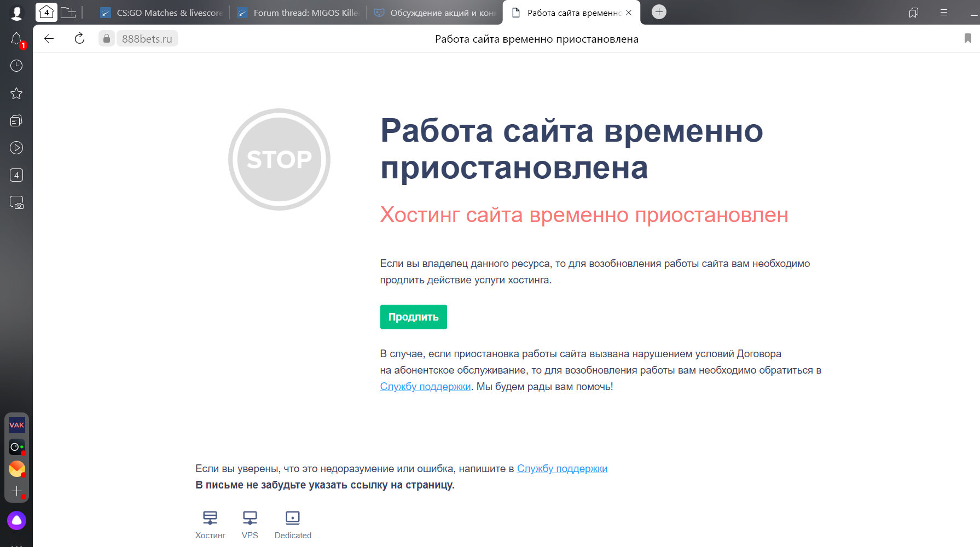The image size is (980, 547).
Task: Reload the current page
Action: 79,38
